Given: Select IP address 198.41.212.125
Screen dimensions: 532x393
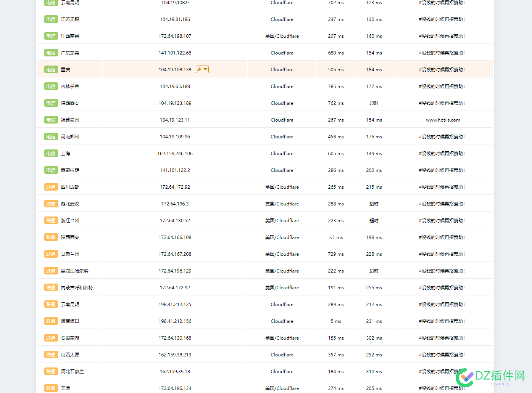Looking at the screenshot, I should 175,305.
